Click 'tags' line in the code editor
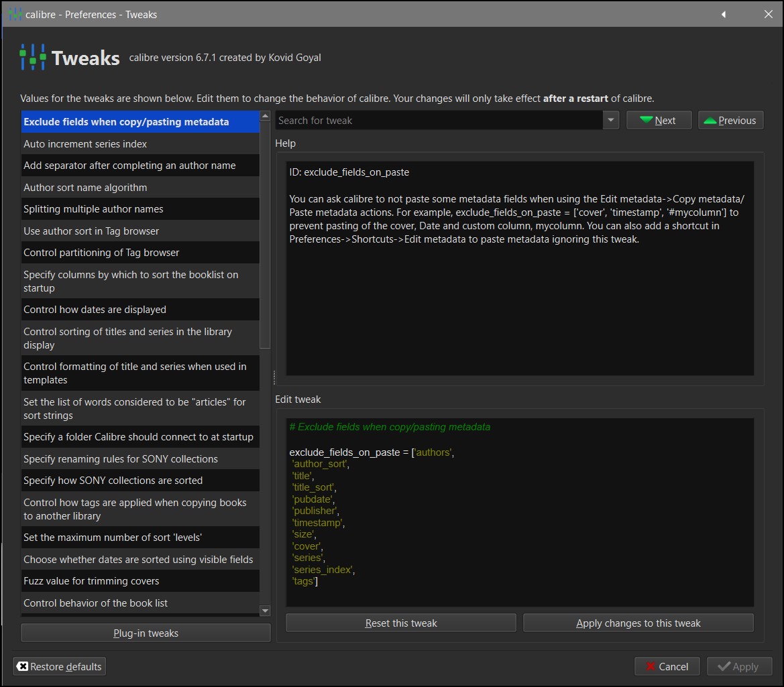 click(304, 581)
